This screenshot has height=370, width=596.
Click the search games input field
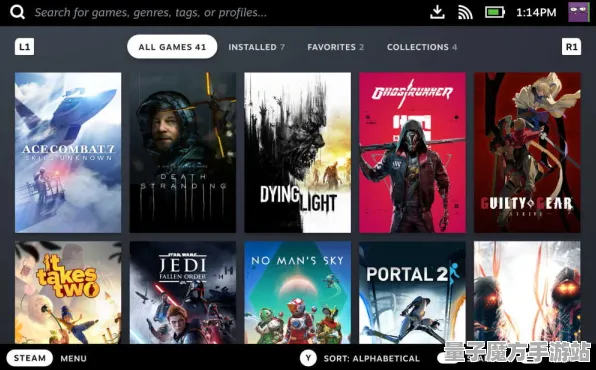pos(151,13)
